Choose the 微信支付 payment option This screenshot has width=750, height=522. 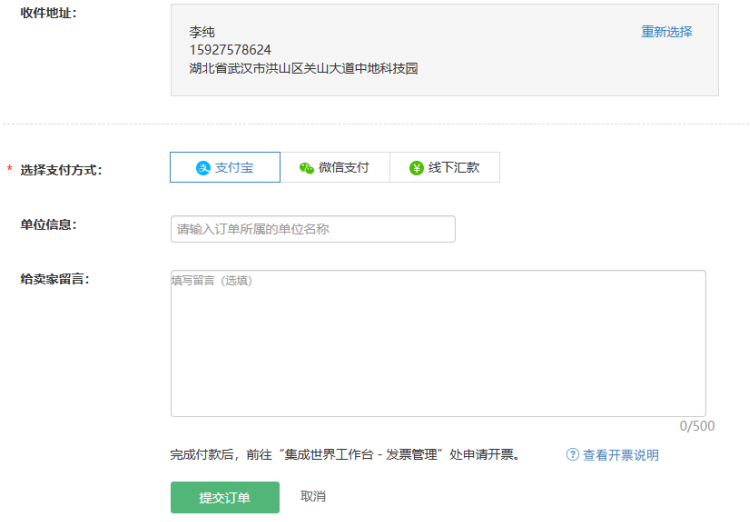point(335,168)
